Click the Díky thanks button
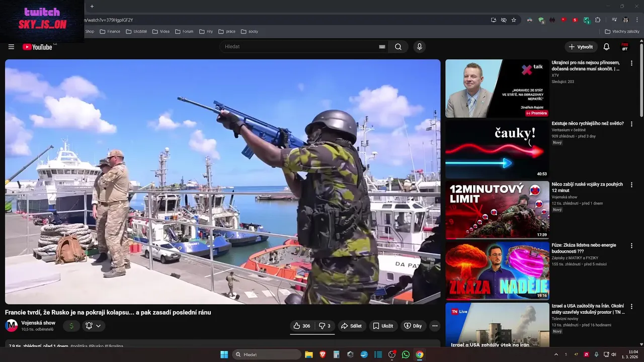Image resolution: width=644 pixels, height=362 pixels. click(x=413, y=326)
